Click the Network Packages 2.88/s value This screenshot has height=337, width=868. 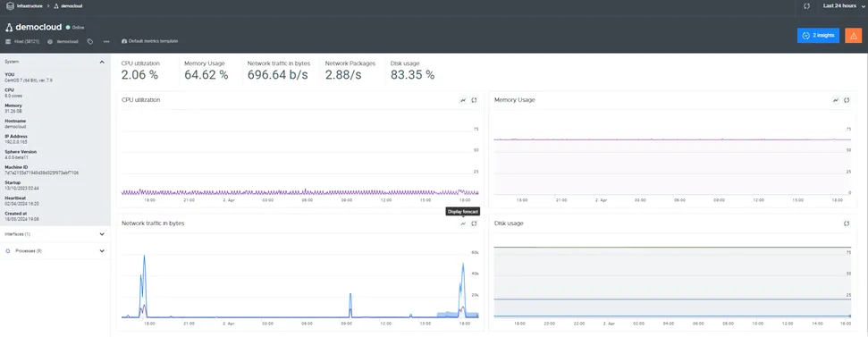(343, 75)
